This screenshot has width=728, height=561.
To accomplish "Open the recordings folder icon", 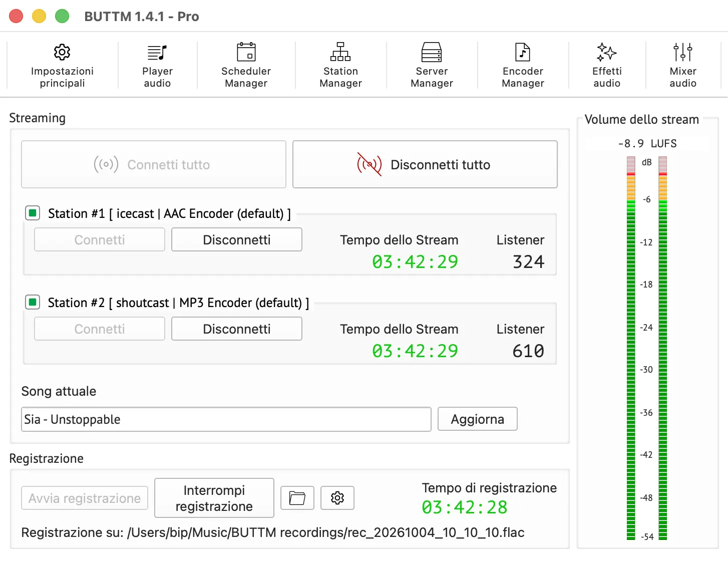I will pos(297,498).
